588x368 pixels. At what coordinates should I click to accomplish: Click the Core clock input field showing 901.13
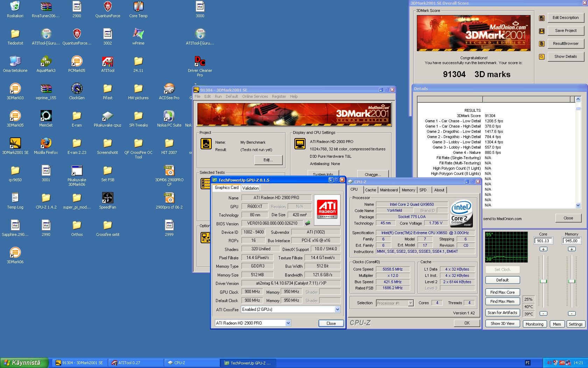click(543, 241)
